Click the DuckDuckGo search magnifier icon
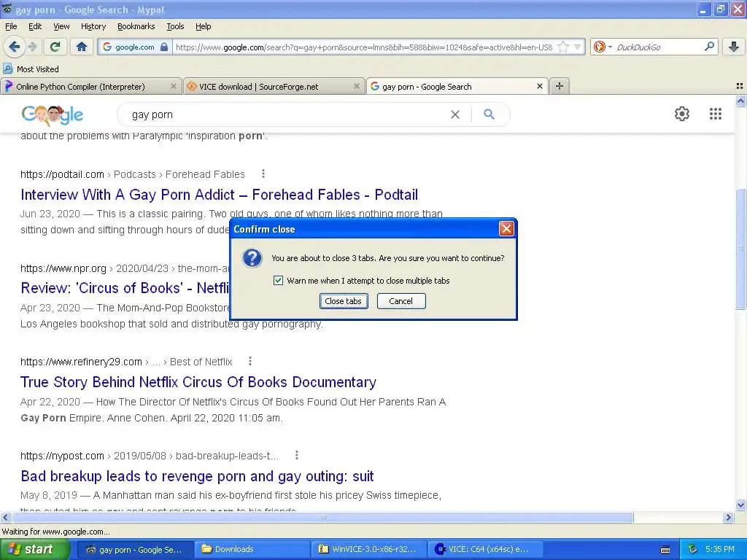747x560 pixels. click(709, 47)
